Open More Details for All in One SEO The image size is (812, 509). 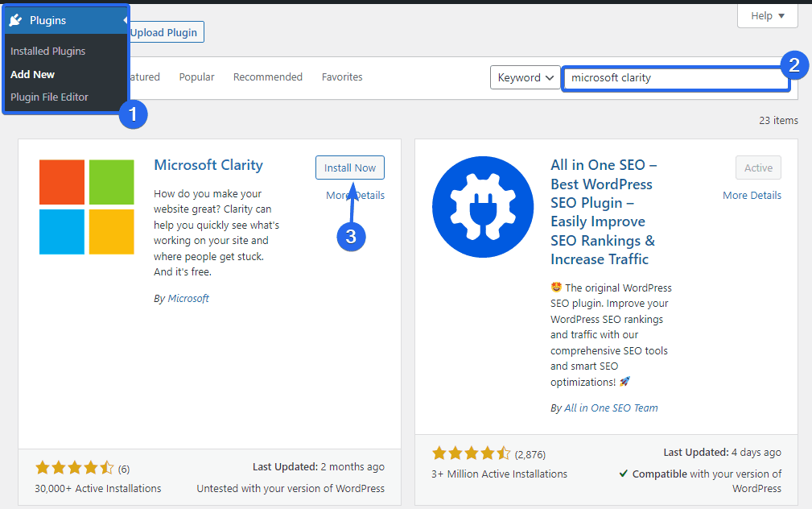(752, 196)
